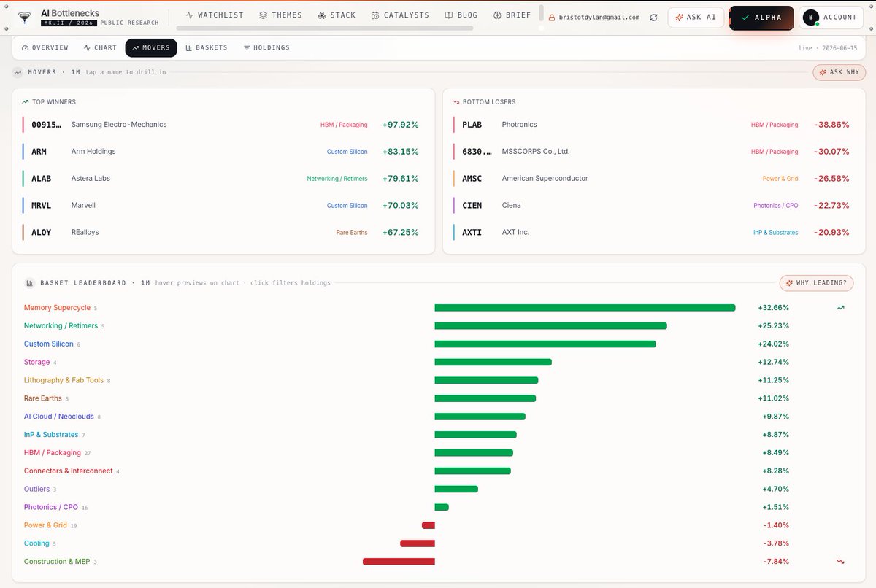Click the bristotdylan@gmail.com email text
This screenshot has height=588, width=876.
(599, 18)
